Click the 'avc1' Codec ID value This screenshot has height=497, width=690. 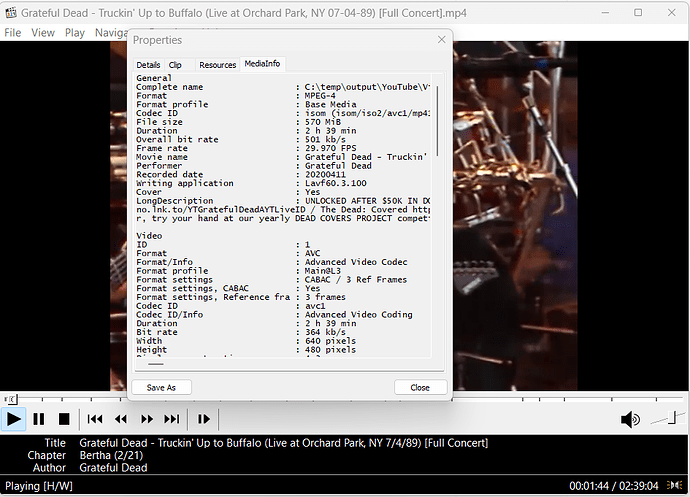point(316,306)
